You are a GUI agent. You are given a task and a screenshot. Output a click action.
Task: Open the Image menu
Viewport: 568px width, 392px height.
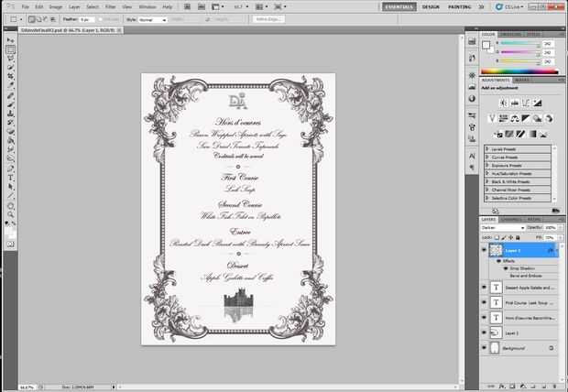55,7
